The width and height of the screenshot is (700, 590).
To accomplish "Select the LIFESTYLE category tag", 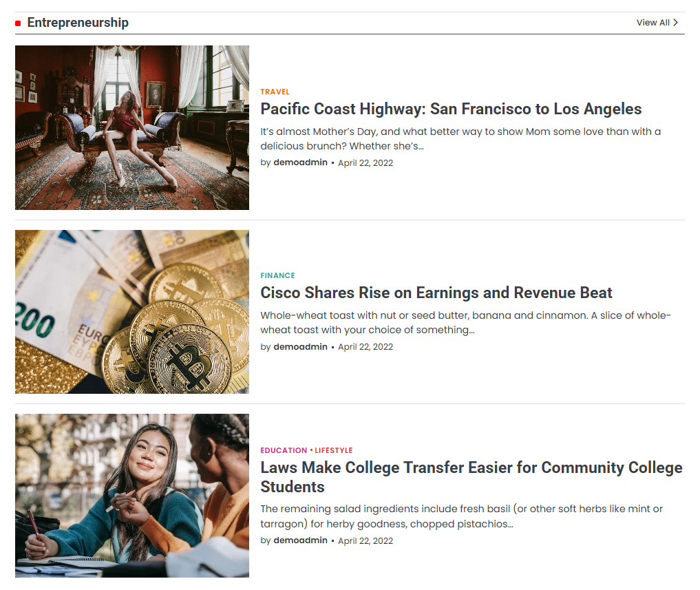I will tap(334, 450).
